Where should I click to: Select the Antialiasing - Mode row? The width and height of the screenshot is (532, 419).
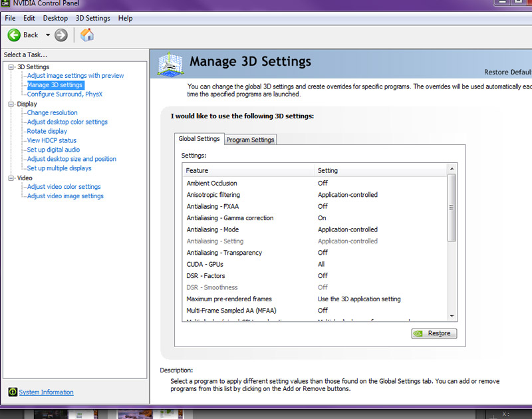[315, 229]
